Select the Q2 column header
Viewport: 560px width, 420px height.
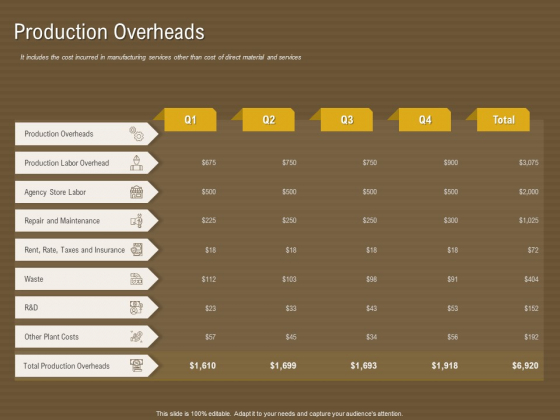[x=269, y=120]
